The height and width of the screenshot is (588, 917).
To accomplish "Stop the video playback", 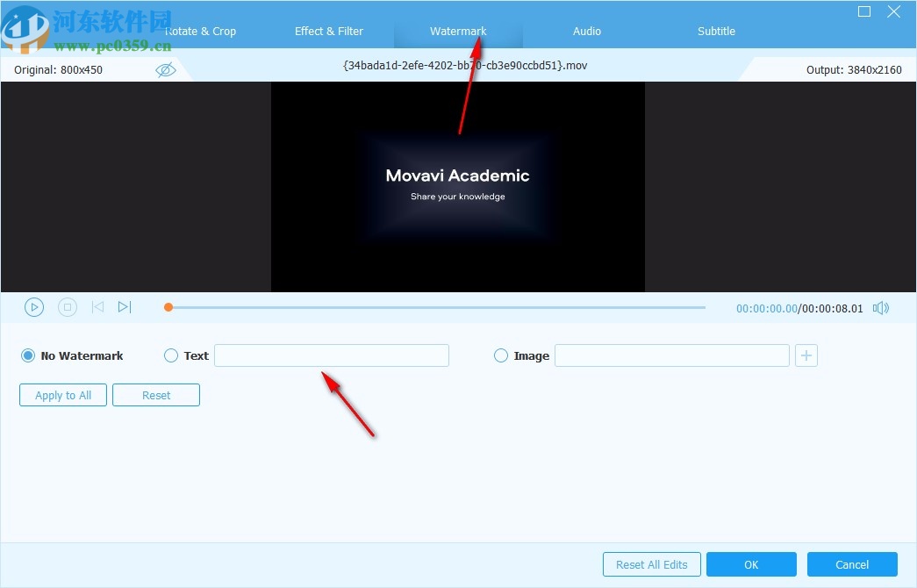I will point(68,307).
